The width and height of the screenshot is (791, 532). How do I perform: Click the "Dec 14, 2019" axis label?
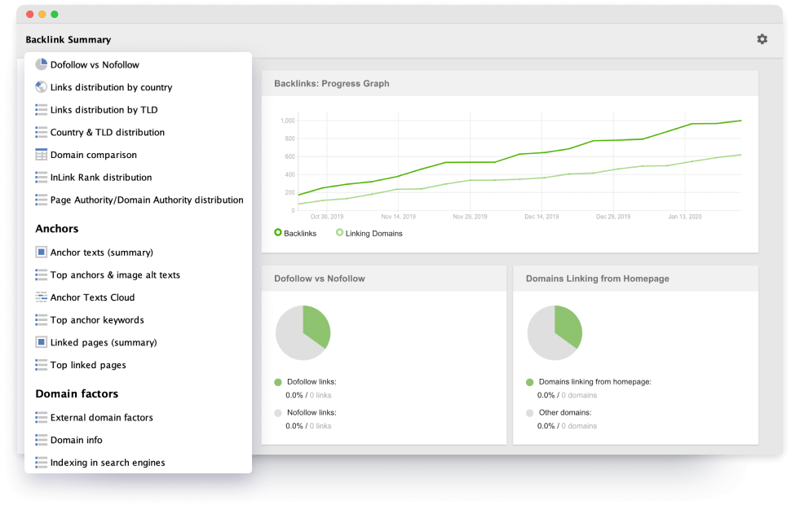point(541,217)
